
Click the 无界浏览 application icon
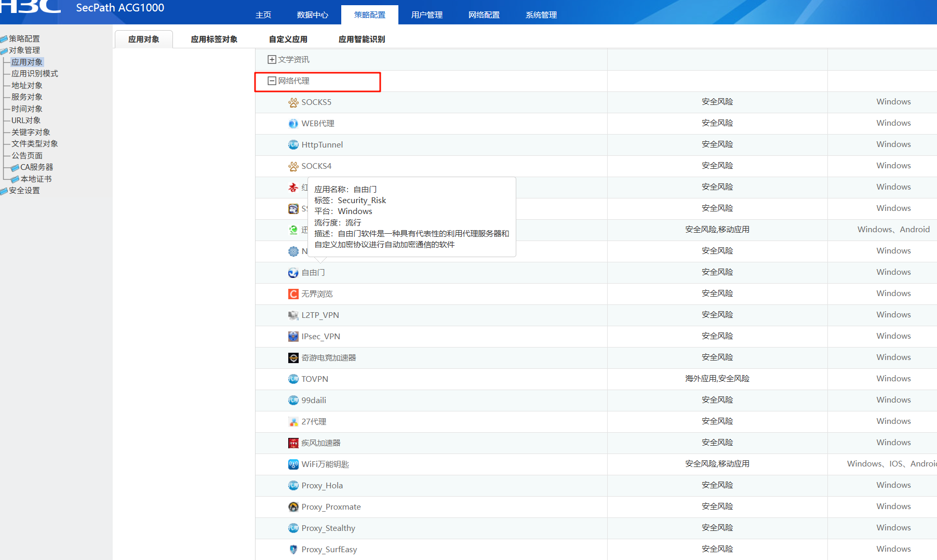293,294
